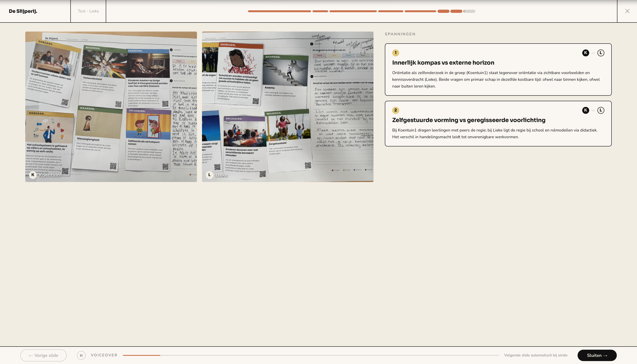Viewport: 637px width, 364px height.
Task: Jump to seventh slide progress segment
Action: [x=456, y=11]
